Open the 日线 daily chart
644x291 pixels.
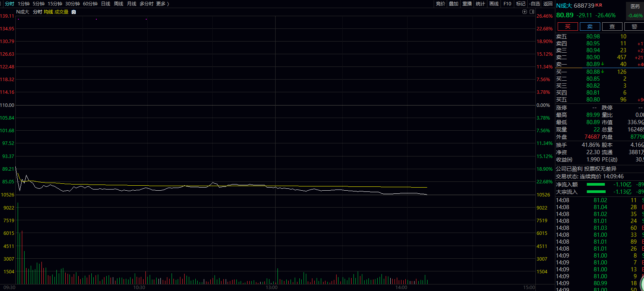click(x=106, y=3)
